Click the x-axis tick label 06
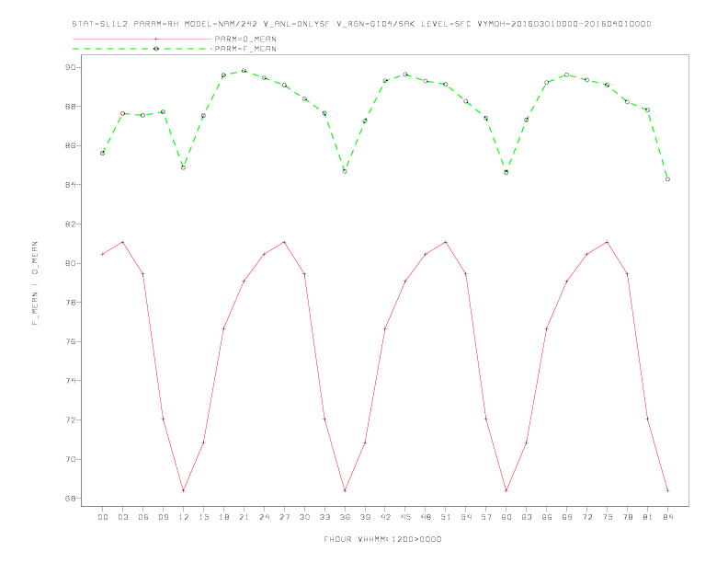Image resolution: width=728 pixels, height=563 pixels. point(143,517)
